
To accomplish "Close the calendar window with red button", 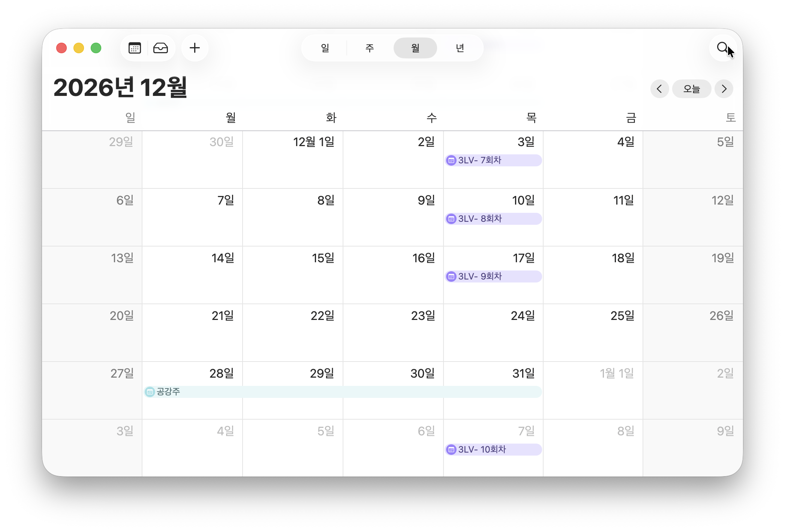I will [61, 48].
